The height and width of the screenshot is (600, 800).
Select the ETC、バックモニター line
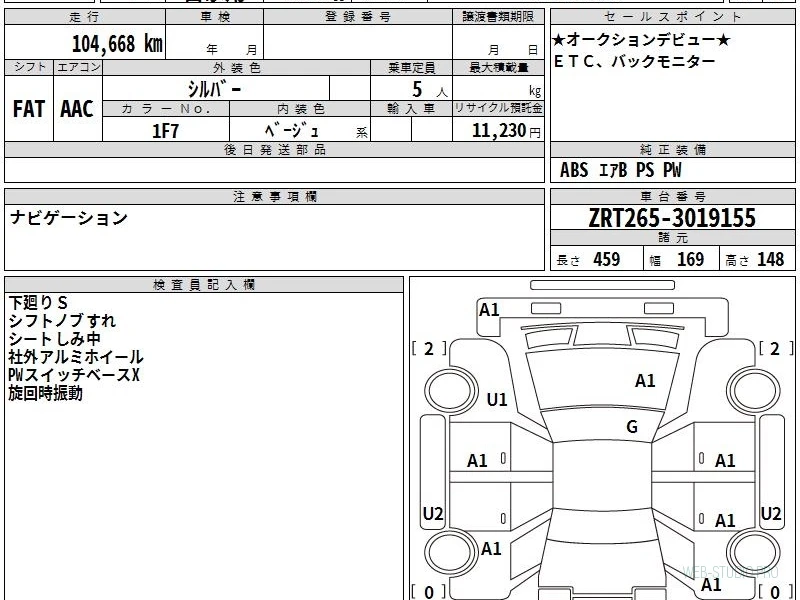point(635,62)
